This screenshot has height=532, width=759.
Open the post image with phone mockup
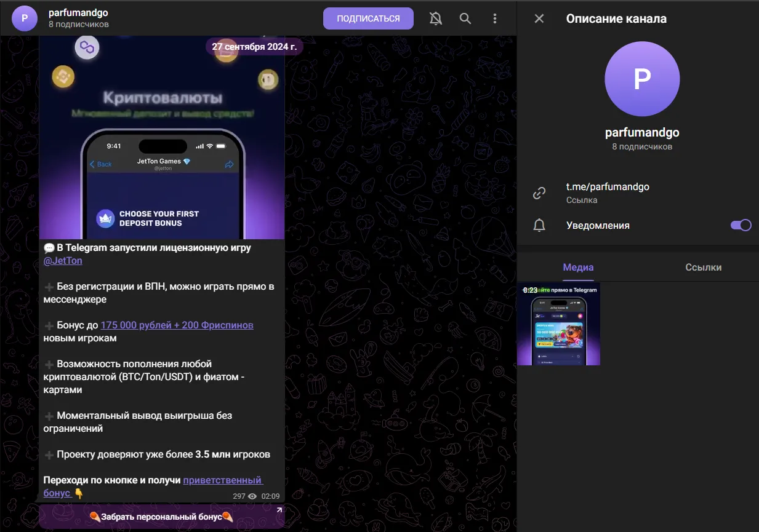point(162,138)
